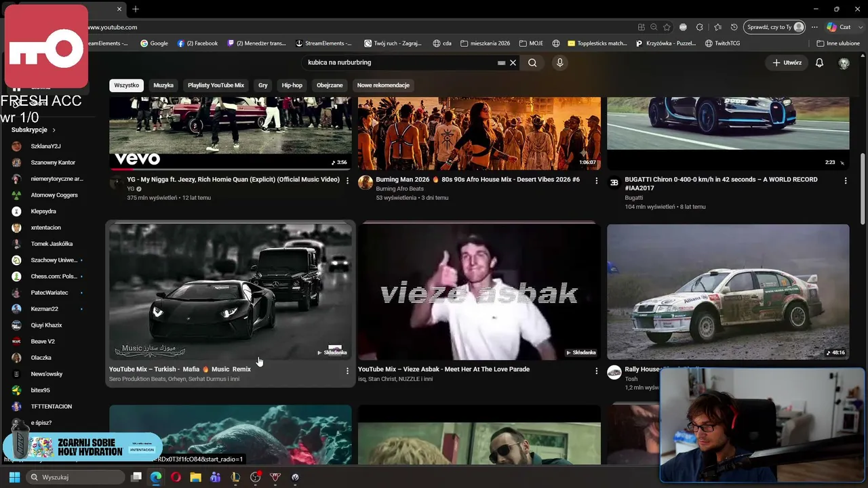Open the options menu for the Bugatti Chiron video

coord(845,181)
